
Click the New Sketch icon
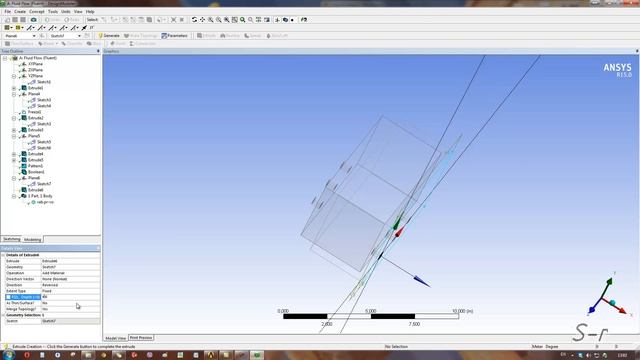[87, 36]
